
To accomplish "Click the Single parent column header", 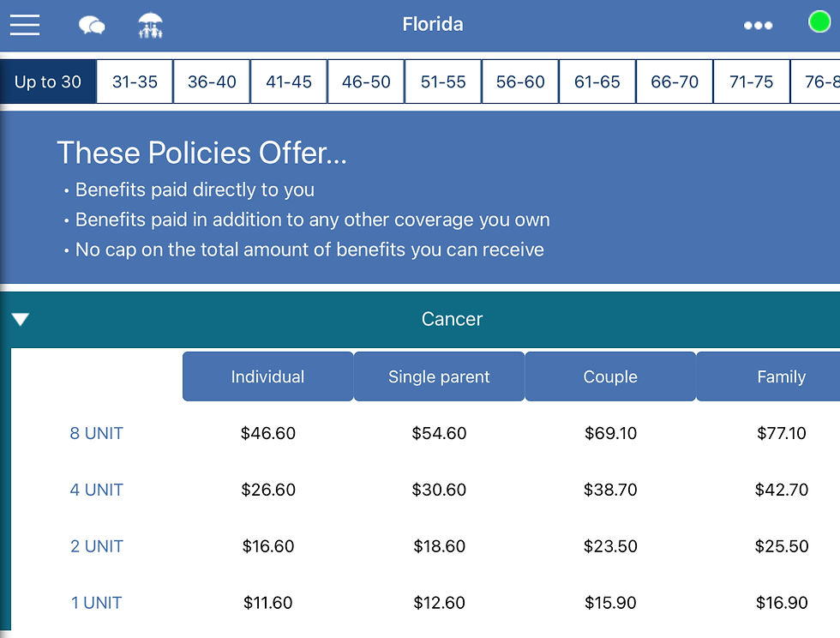I will [x=439, y=376].
